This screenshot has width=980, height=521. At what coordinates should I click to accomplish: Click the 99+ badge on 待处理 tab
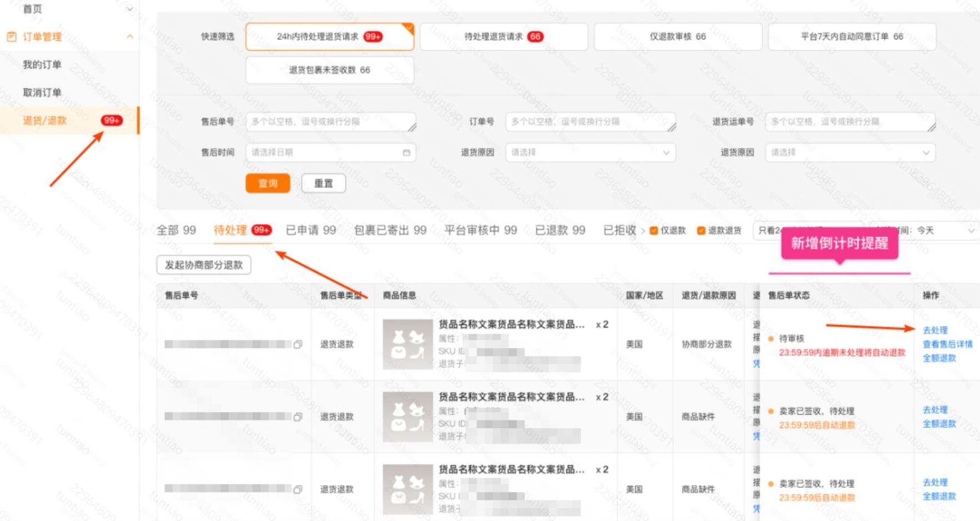point(261,229)
